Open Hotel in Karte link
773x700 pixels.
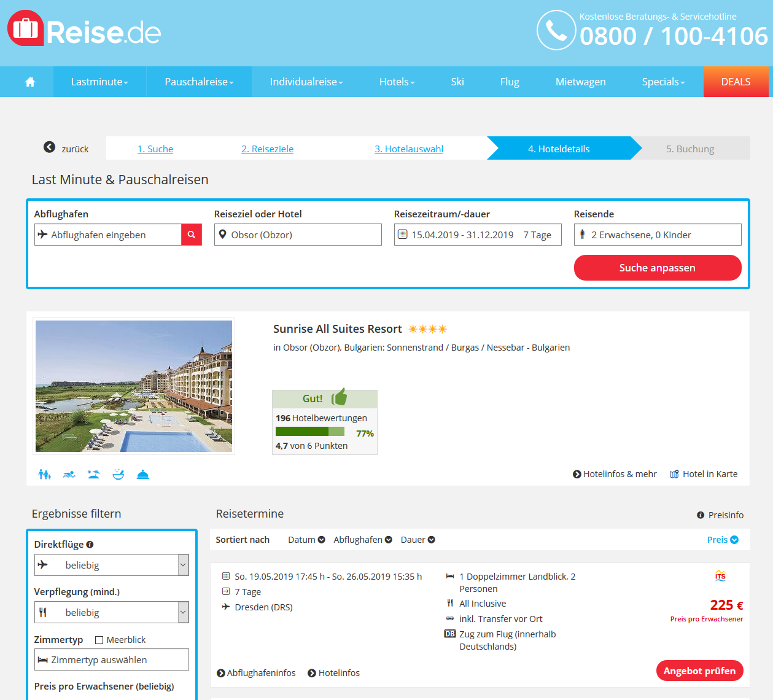704,474
